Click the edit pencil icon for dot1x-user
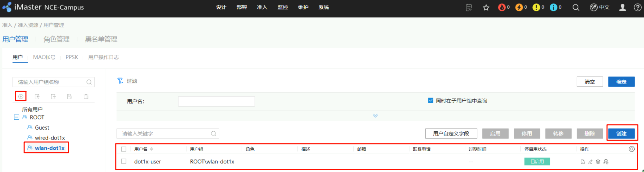The width and height of the screenshot is (644, 172). point(590,162)
